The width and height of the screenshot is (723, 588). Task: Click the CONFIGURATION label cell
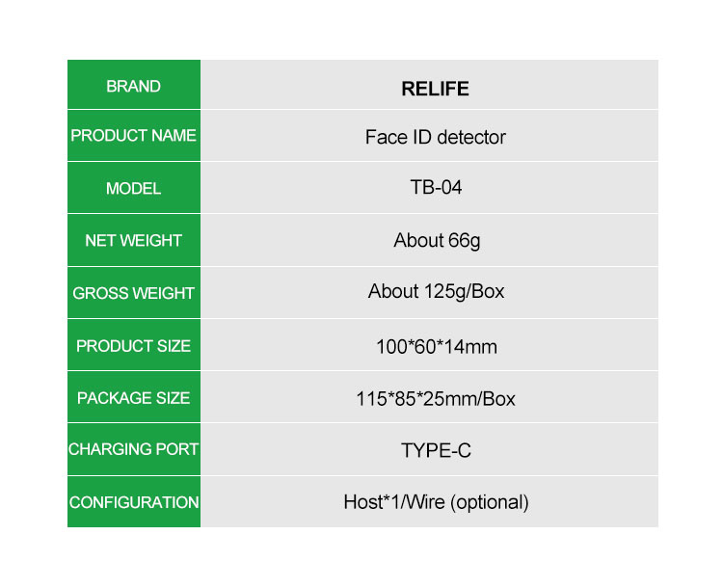pyautogui.click(x=134, y=502)
